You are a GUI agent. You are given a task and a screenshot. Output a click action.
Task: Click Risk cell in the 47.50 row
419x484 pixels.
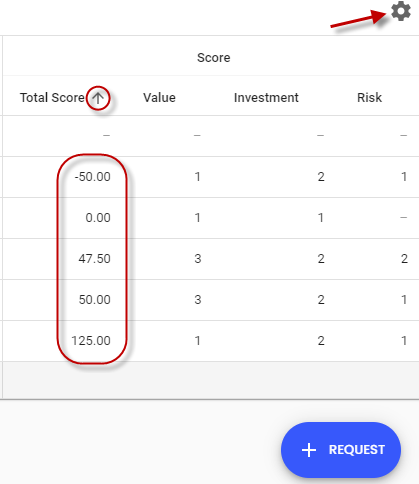[404, 259]
